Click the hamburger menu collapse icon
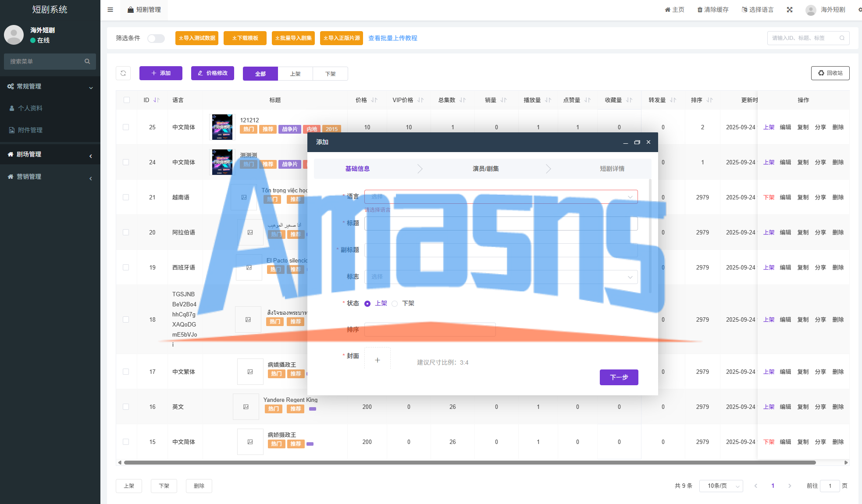 pyautogui.click(x=110, y=10)
